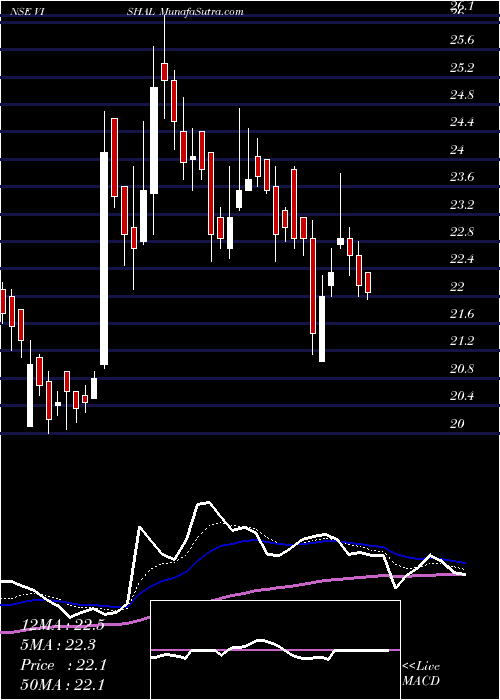Click the 24.4 price axis label
500x700 pixels.
tap(462, 122)
